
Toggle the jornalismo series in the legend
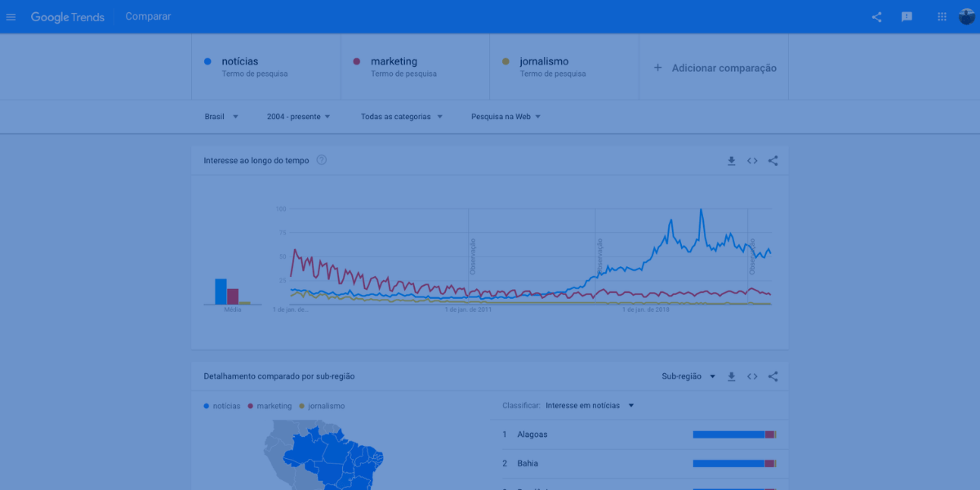pyautogui.click(x=324, y=406)
